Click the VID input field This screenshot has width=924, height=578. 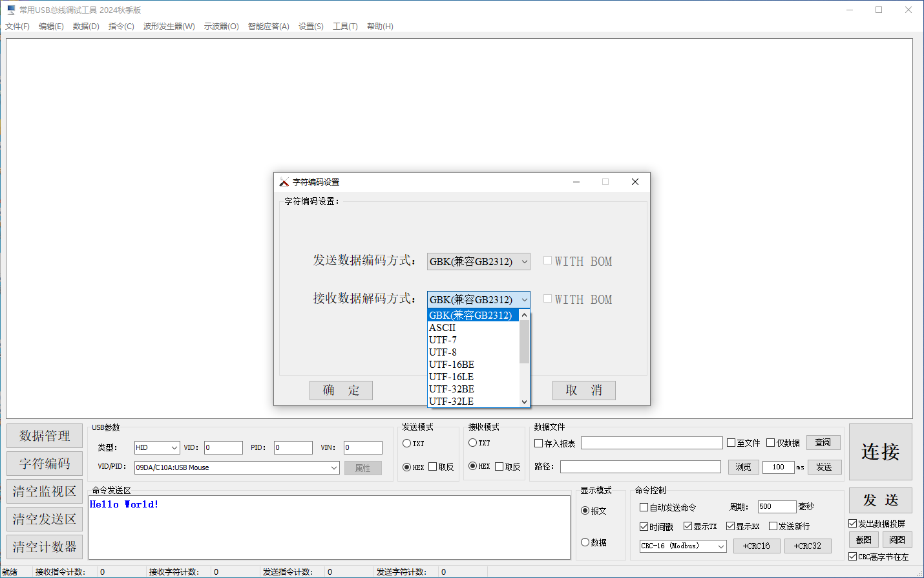[224, 448]
